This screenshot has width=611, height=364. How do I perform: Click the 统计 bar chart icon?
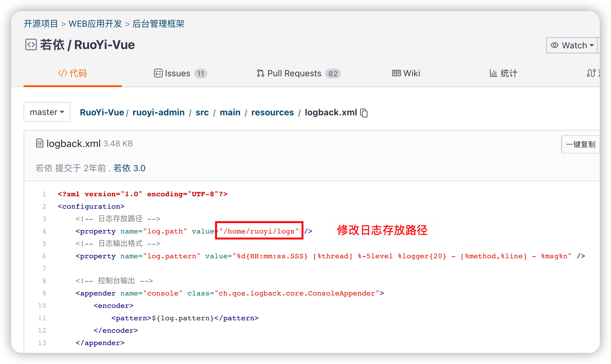tap(493, 73)
